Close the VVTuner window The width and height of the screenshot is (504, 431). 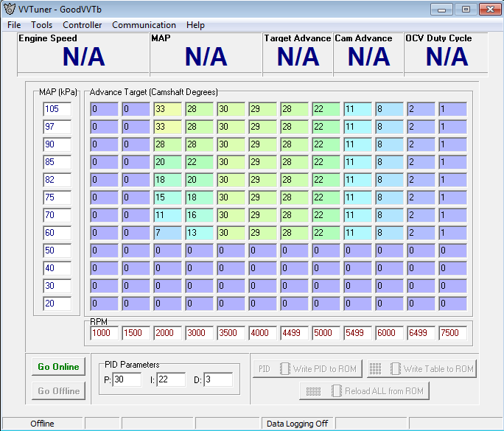[x=489, y=10]
